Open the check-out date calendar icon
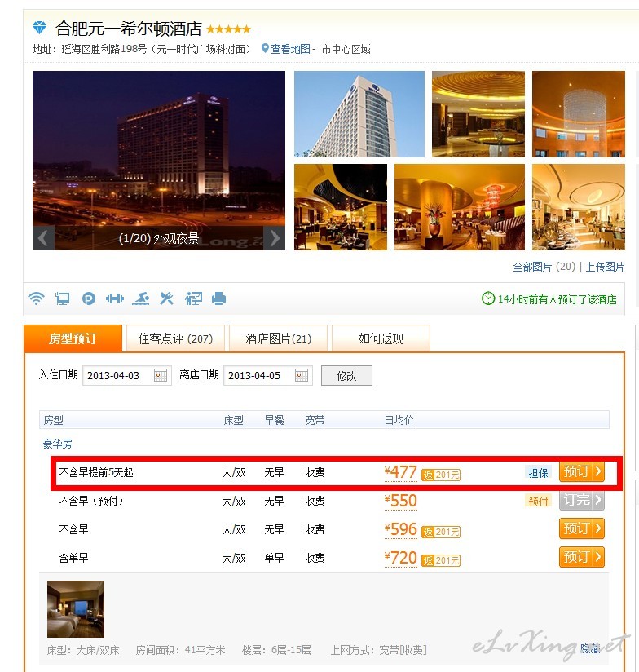 302,375
